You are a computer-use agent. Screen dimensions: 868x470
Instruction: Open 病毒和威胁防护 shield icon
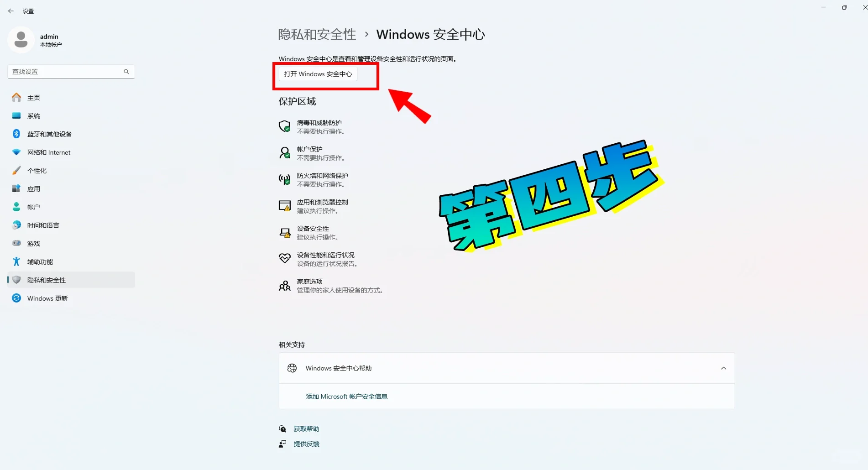[284, 126]
